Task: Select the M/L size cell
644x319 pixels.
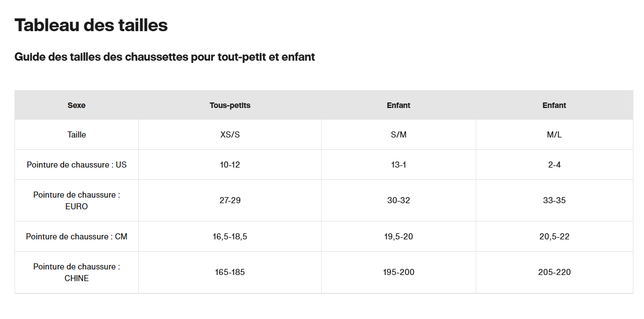Action: (554, 135)
